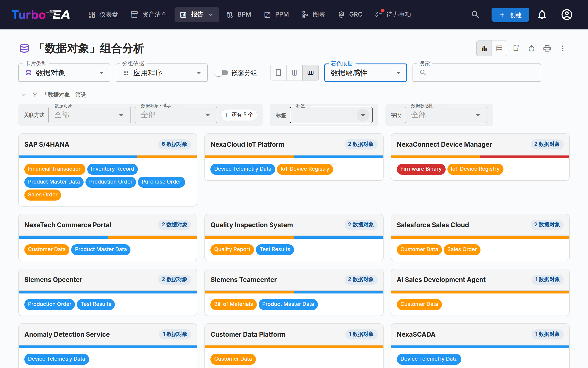Open the user account avatar menu
This screenshot has height=368, width=588.
(567, 14)
